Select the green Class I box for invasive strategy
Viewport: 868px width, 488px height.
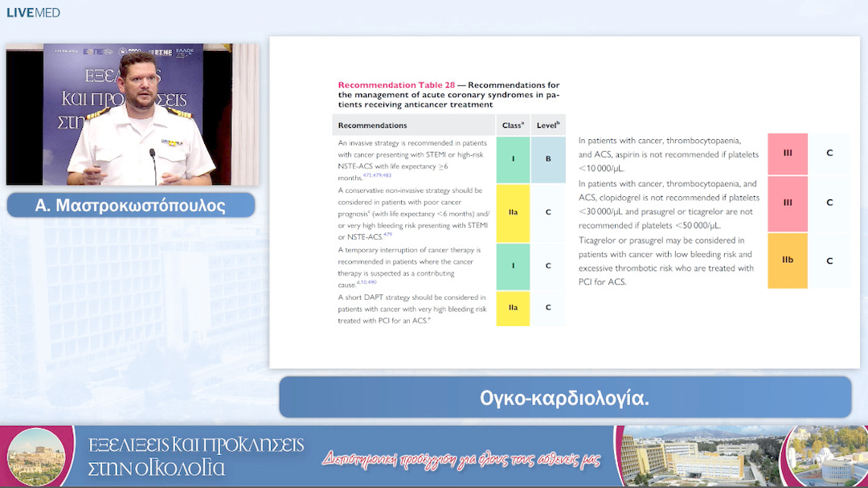(x=513, y=159)
